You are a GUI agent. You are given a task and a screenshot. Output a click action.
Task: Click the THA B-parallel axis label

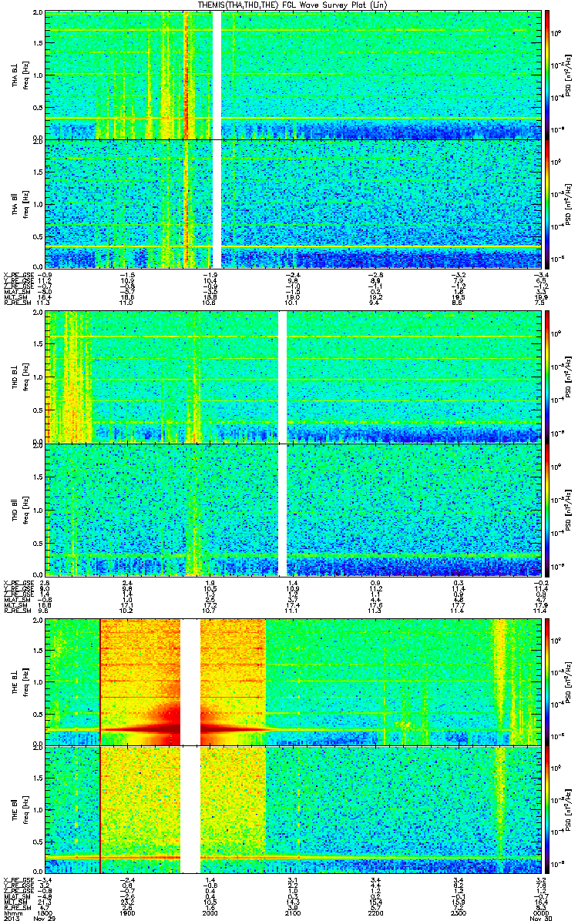pos(15,204)
